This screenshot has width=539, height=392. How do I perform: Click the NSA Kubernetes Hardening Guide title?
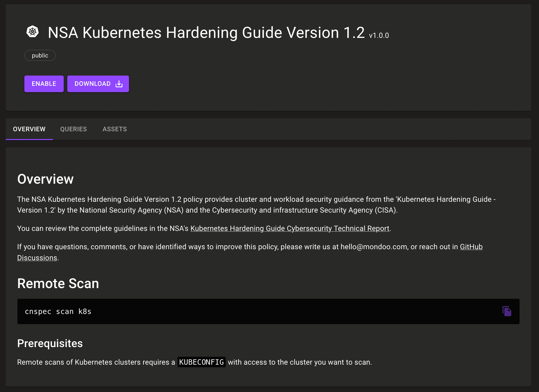(x=206, y=33)
